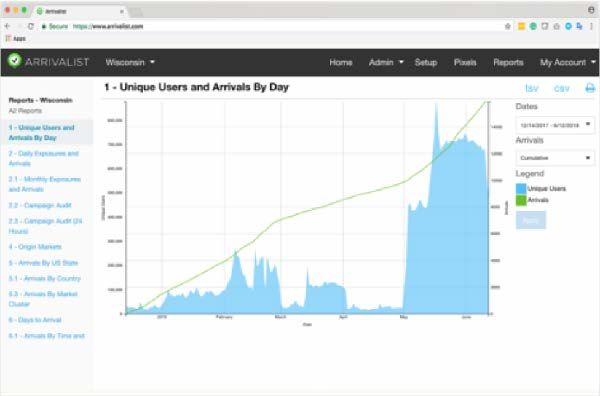This screenshot has width=600, height=396.
Task: Open report 4 - Origin Markets
Action: pos(35,247)
